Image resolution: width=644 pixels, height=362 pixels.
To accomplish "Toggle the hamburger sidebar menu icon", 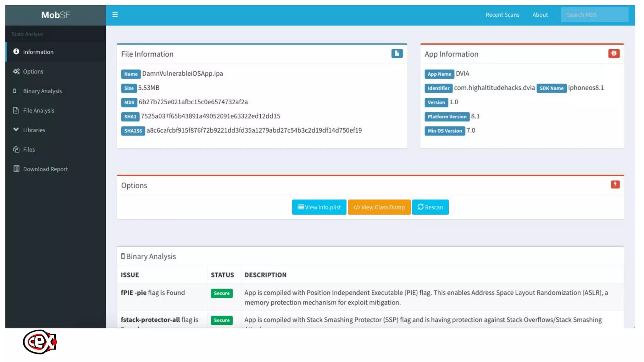I will [115, 15].
